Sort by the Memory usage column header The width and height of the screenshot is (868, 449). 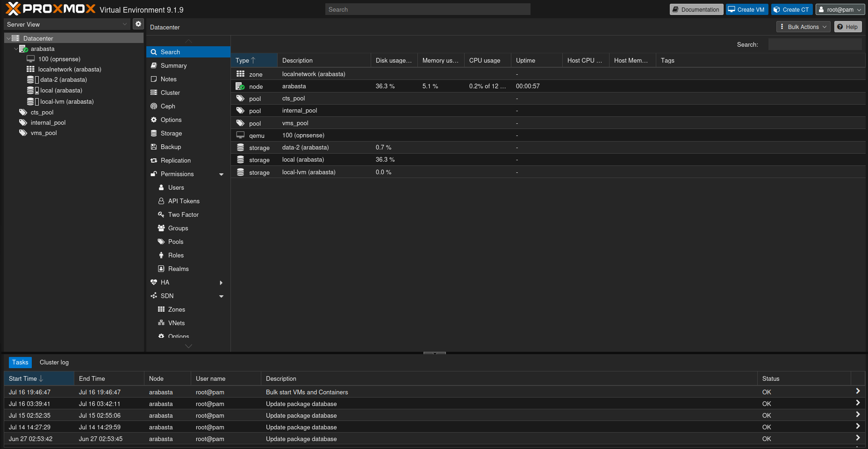coord(441,60)
